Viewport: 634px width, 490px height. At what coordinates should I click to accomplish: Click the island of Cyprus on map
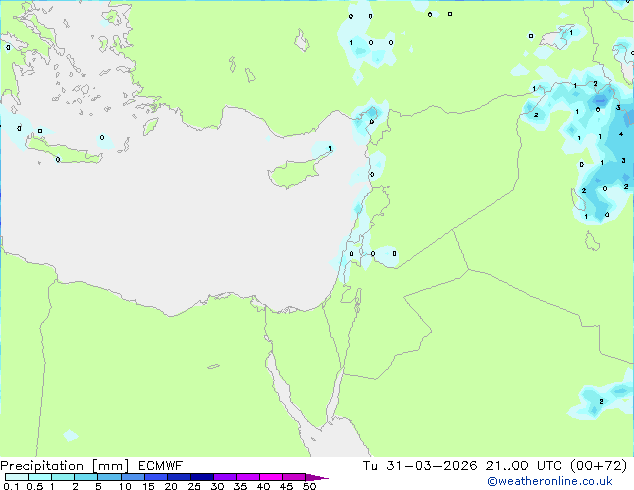[294, 171]
